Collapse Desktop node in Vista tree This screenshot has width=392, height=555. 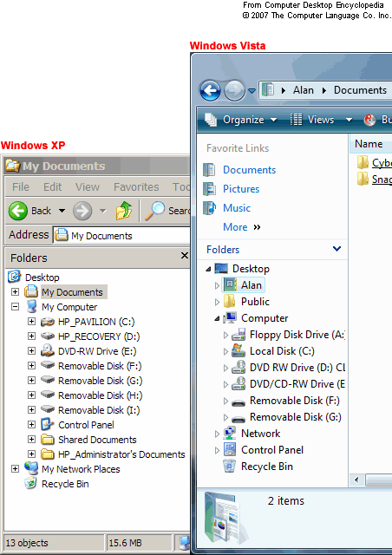(208, 270)
